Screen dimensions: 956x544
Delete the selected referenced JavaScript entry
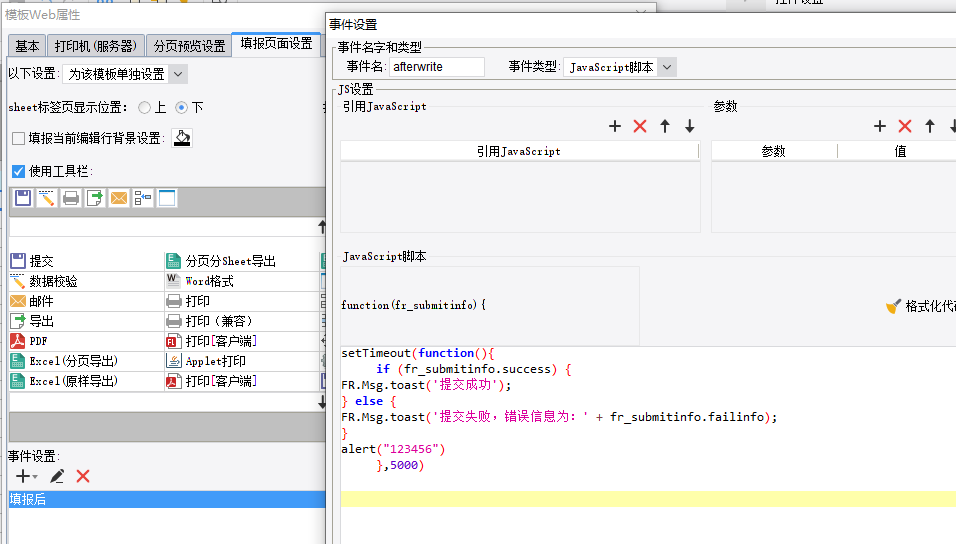[640, 126]
